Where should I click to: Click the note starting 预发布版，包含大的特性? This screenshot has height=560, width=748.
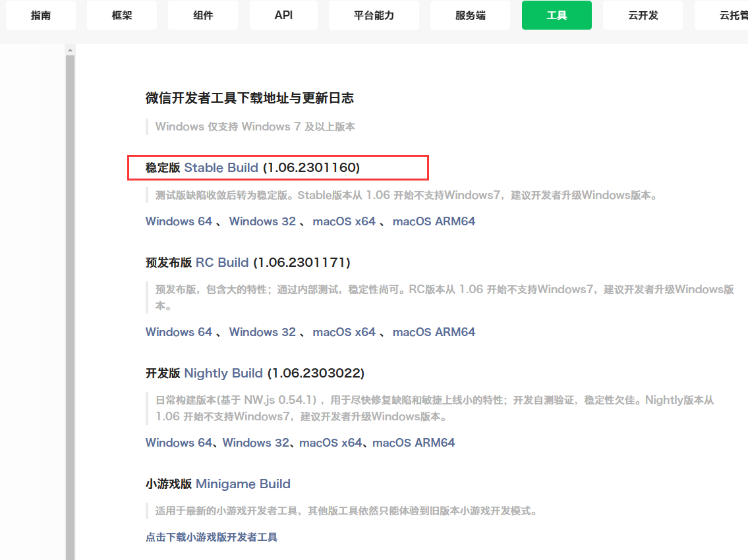pyautogui.click(x=445, y=297)
